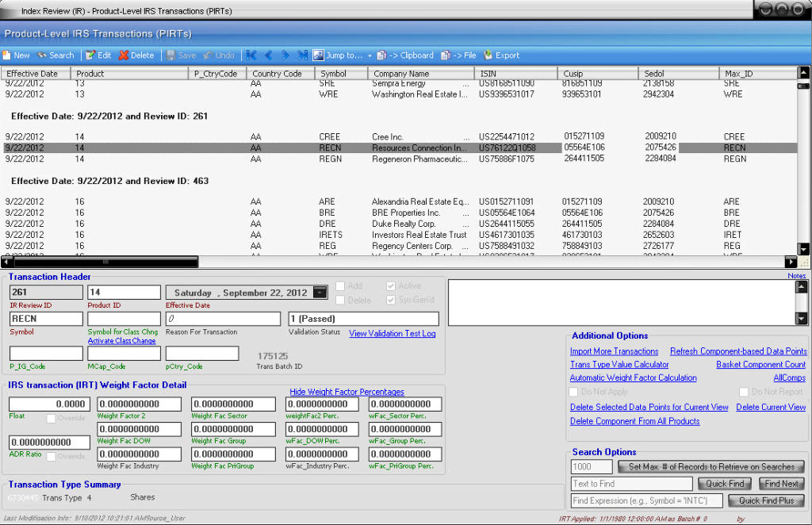Viewport: 812px width, 525px height.
Task: Sort by the Company Name column header
Action: point(421,74)
